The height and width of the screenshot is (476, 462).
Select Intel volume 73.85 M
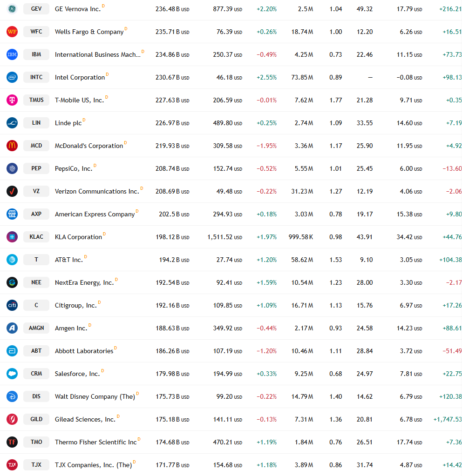tap(302, 77)
